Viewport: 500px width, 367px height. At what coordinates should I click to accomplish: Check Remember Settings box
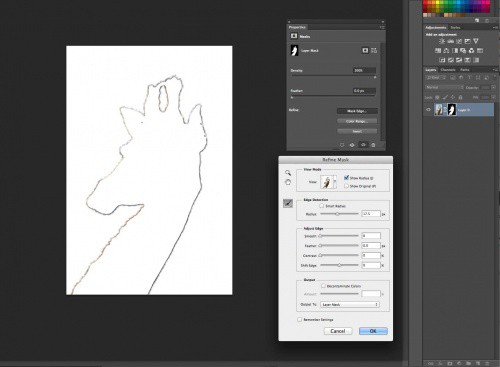299,319
